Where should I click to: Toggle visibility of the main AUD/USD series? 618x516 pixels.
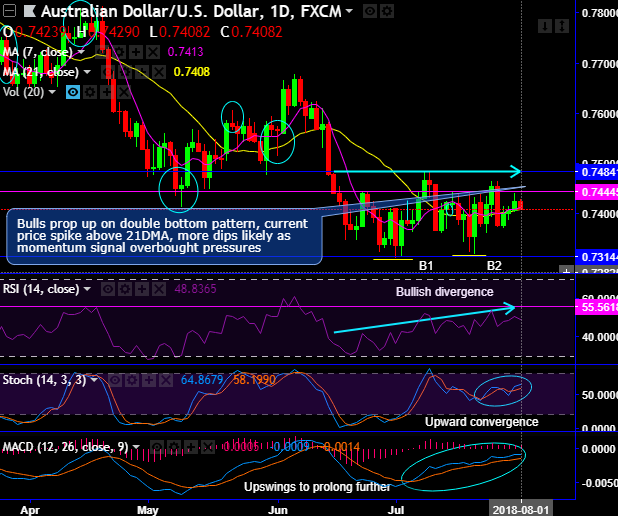(370, 11)
